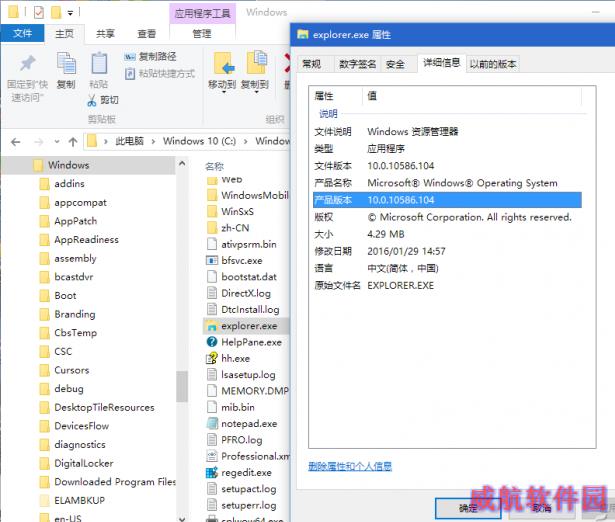Click the Cut (剪切) scissors button
This screenshot has width=615, height=522.
coord(103,100)
